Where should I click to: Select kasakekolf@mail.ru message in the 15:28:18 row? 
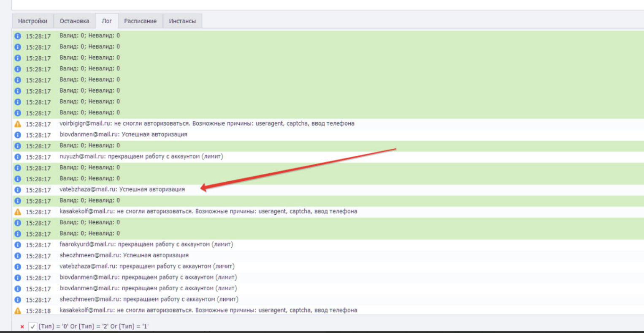(x=208, y=310)
